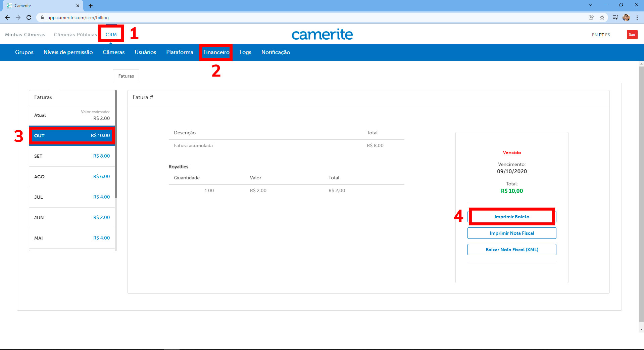The width and height of the screenshot is (644, 350).
Task: Click the invoice list scrollbar
Action: click(x=116, y=144)
